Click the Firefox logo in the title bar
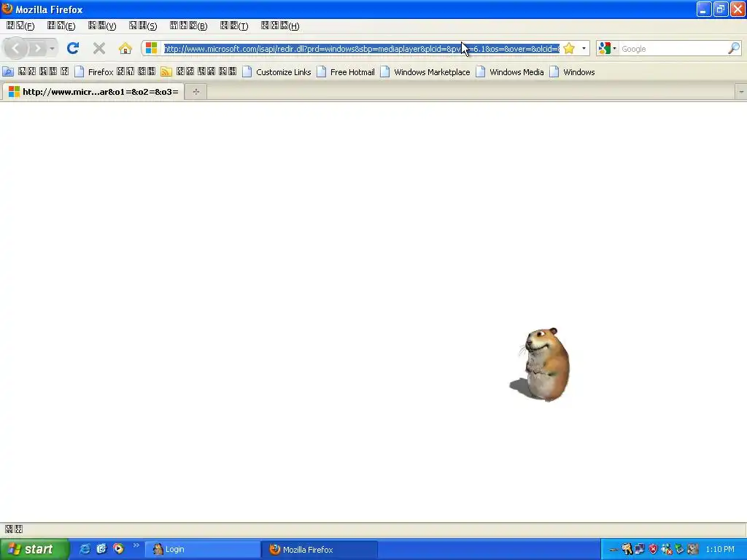This screenshot has width=747, height=560. [7, 9]
